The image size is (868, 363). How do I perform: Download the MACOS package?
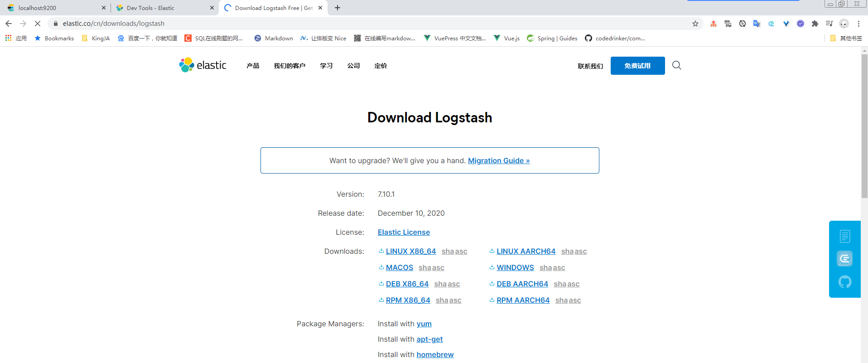(x=400, y=267)
